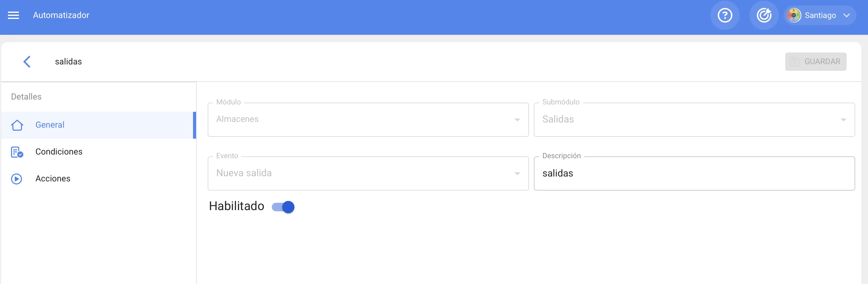Open the hamburger navigation menu
The width and height of the screenshot is (868, 284).
pyautogui.click(x=13, y=15)
